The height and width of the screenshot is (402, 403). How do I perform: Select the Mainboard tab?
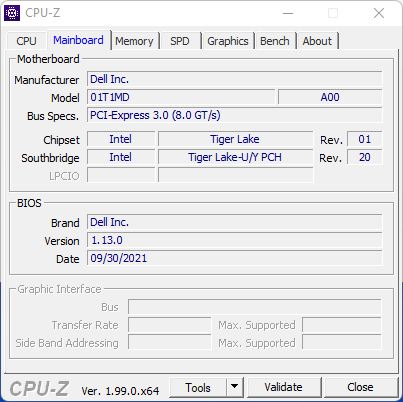tap(78, 40)
